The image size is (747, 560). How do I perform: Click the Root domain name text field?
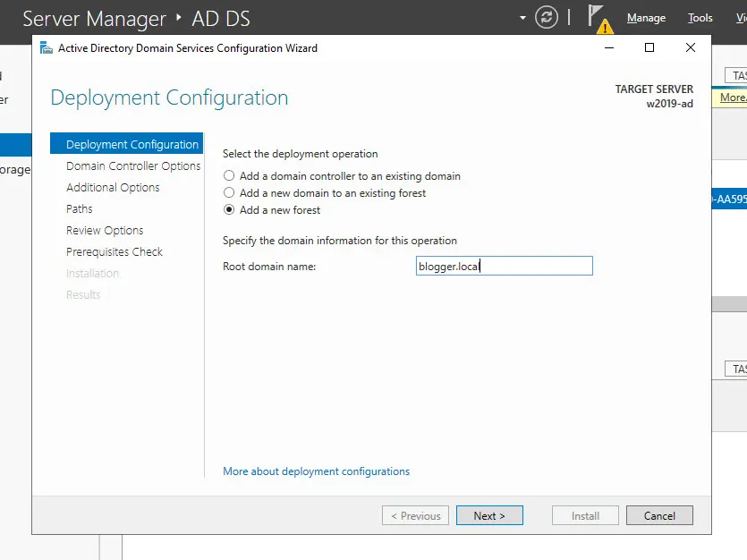click(505, 266)
